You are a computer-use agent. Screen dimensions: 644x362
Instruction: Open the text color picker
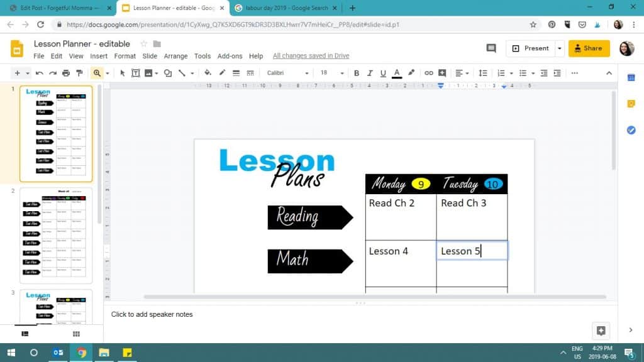coord(396,72)
